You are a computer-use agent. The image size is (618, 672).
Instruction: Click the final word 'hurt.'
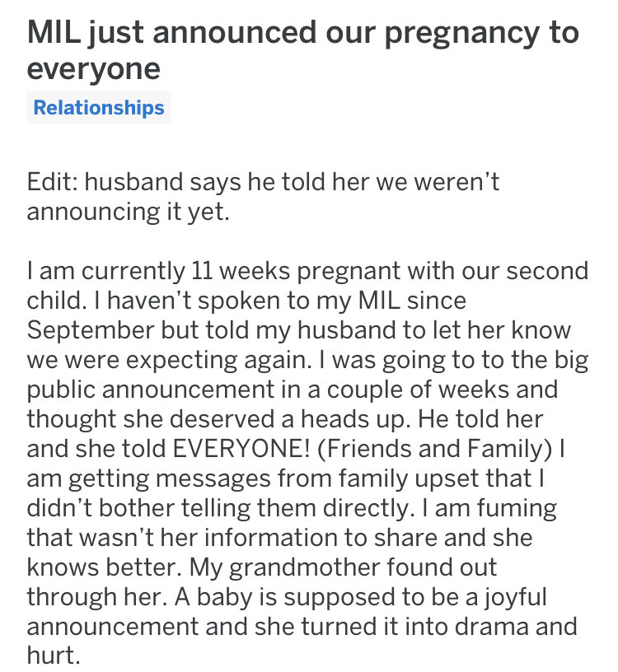[54, 656]
